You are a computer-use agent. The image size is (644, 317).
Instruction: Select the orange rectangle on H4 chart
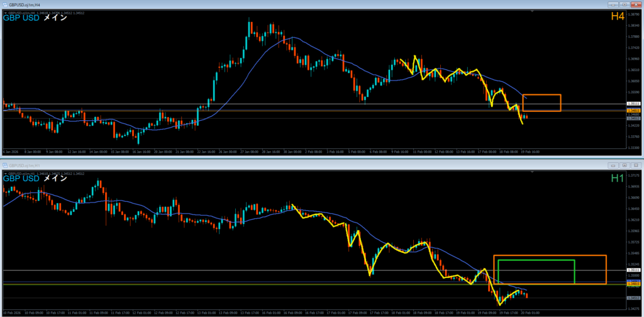click(541, 95)
